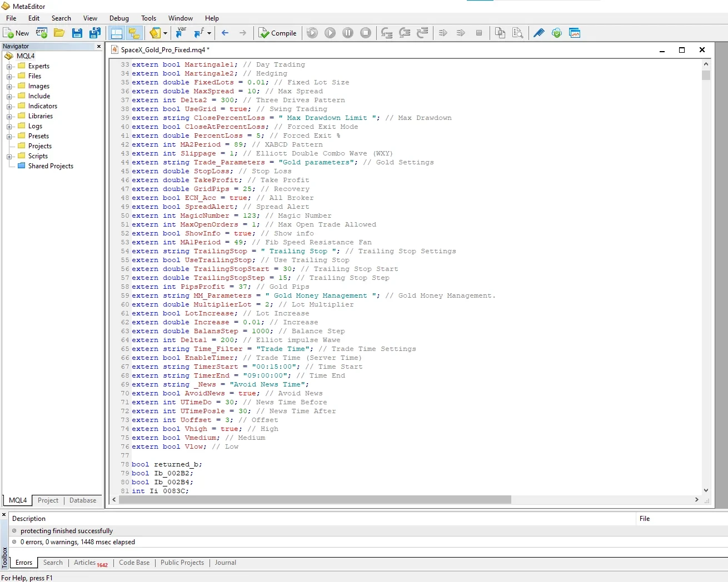Click the Compile button
This screenshot has height=582, width=728.
click(278, 33)
